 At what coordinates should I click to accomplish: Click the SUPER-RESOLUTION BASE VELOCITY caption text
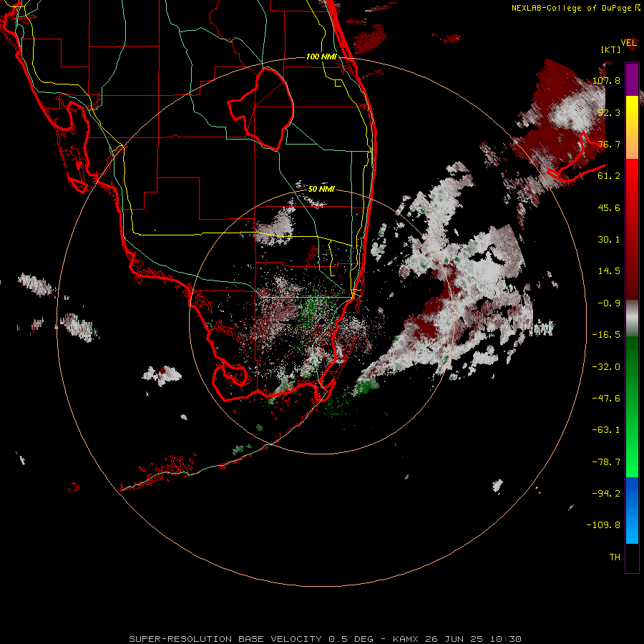pyautogui.click(x=225, y=639)
